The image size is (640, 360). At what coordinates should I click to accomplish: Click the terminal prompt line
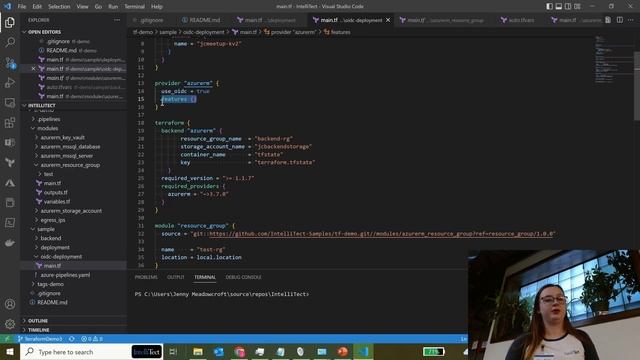point(222,294)
